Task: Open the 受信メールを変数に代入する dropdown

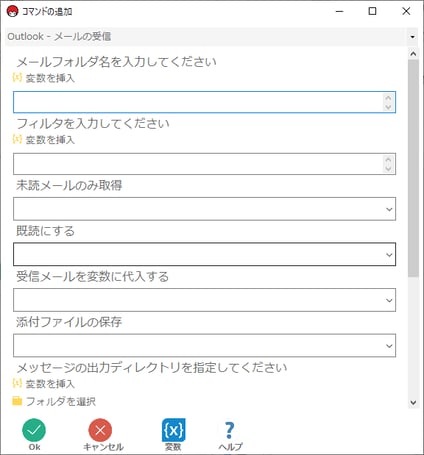Action: (204, 300)
